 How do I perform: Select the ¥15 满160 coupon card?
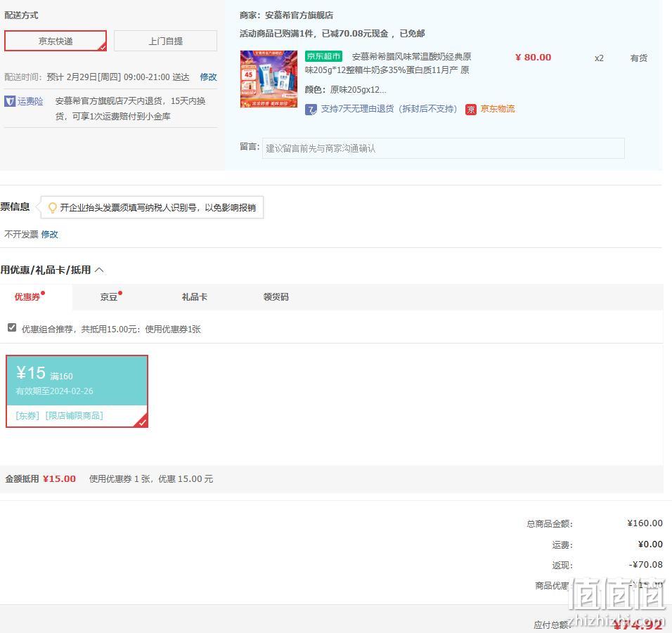click(x=77, y=391)
